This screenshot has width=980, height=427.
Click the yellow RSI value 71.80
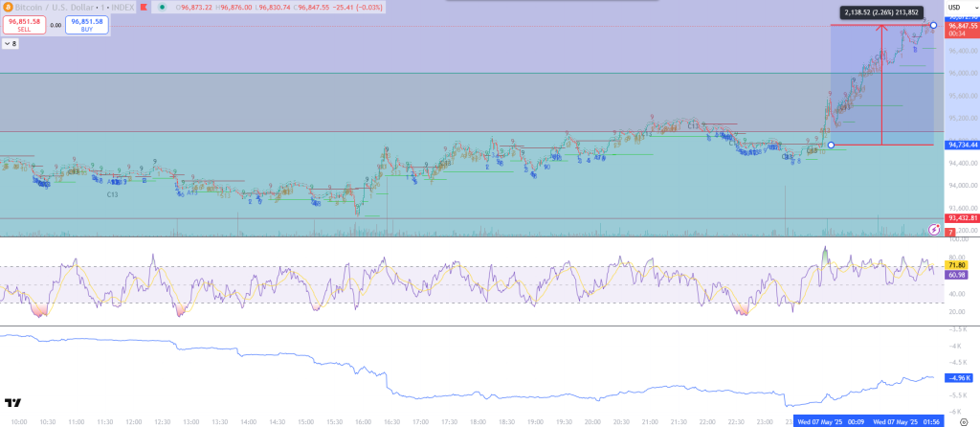(x=957, y=266)
